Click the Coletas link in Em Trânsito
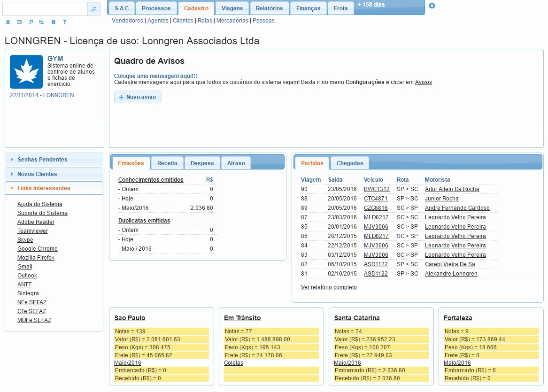548x392 pixels. pos(233,362)
